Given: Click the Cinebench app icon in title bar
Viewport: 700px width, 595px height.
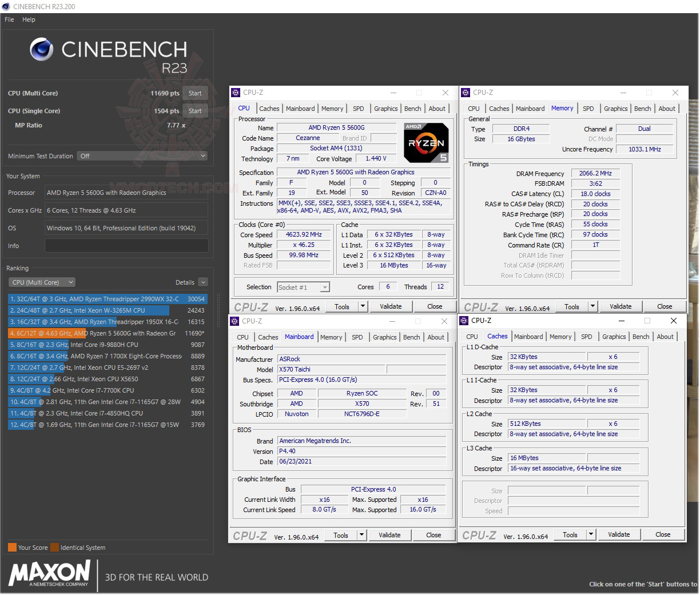Looking at the screenshot, I should tap(6, 6).
